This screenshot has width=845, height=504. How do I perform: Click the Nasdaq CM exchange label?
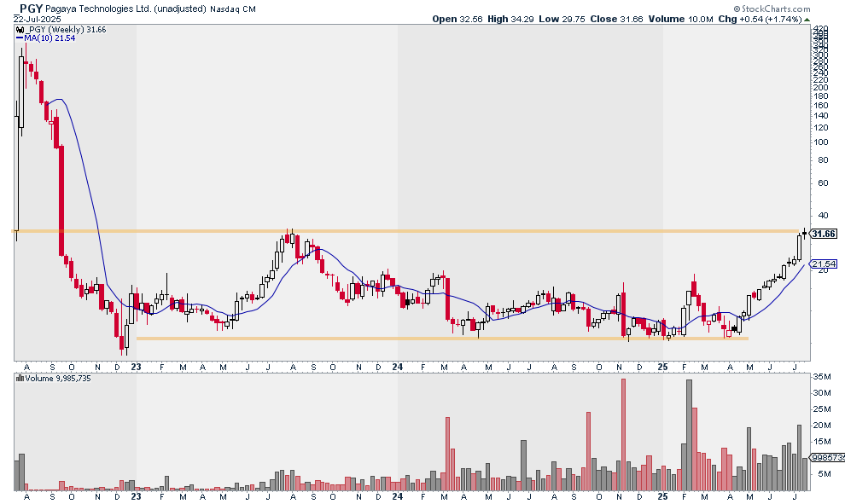(x=233, y=9)
